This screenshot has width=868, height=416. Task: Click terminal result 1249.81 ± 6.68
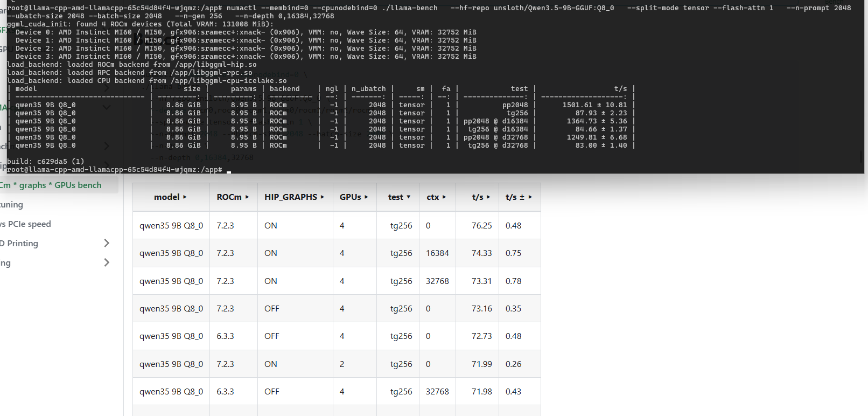tap(597, 137)
